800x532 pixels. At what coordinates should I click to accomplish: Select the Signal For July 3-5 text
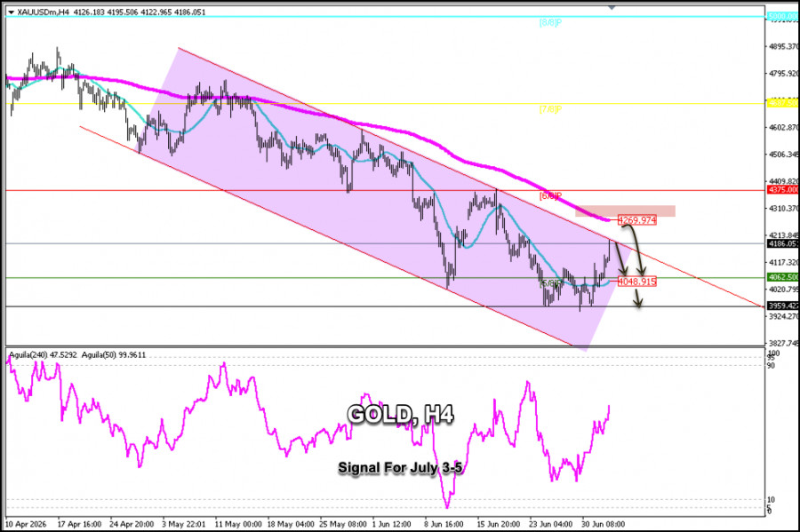401,468
